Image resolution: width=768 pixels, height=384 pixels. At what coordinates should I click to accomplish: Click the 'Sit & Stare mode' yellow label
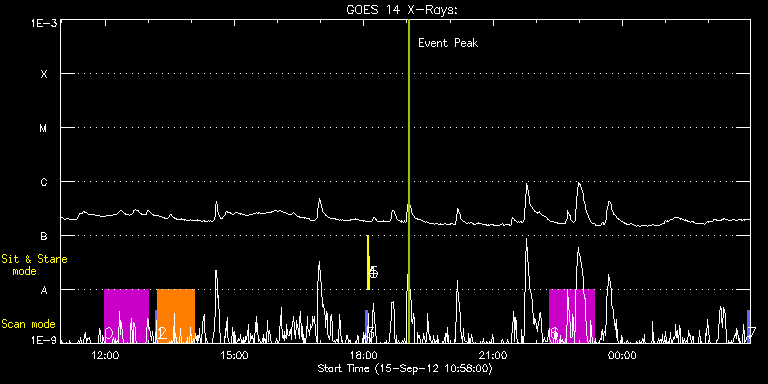click(x=34, y=264)
